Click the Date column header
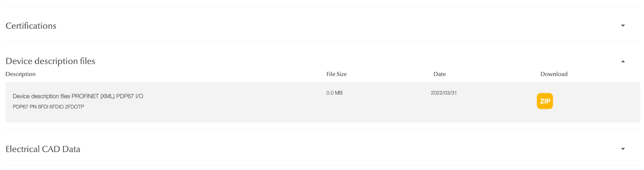 [440, 74]
